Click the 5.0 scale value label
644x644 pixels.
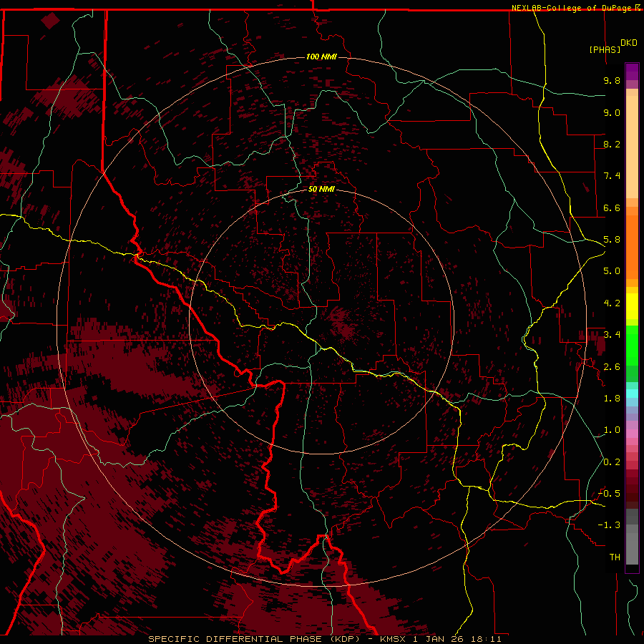(612, 271)
